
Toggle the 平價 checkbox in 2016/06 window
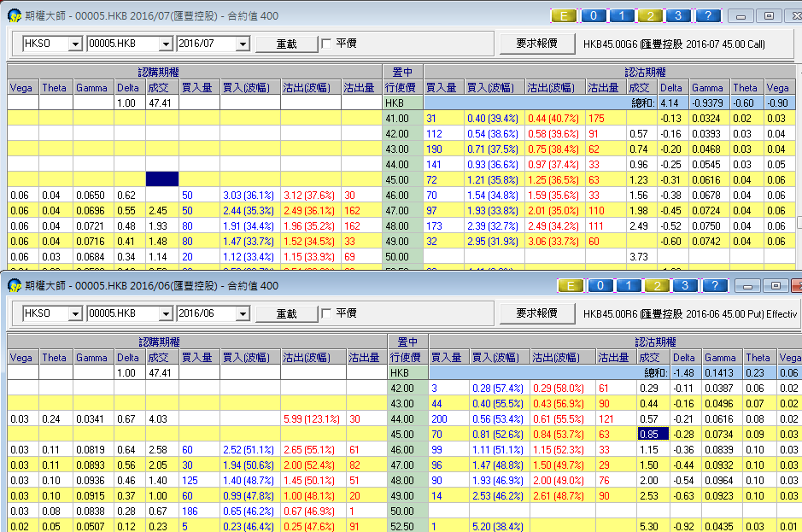click(x=325, y=313)
